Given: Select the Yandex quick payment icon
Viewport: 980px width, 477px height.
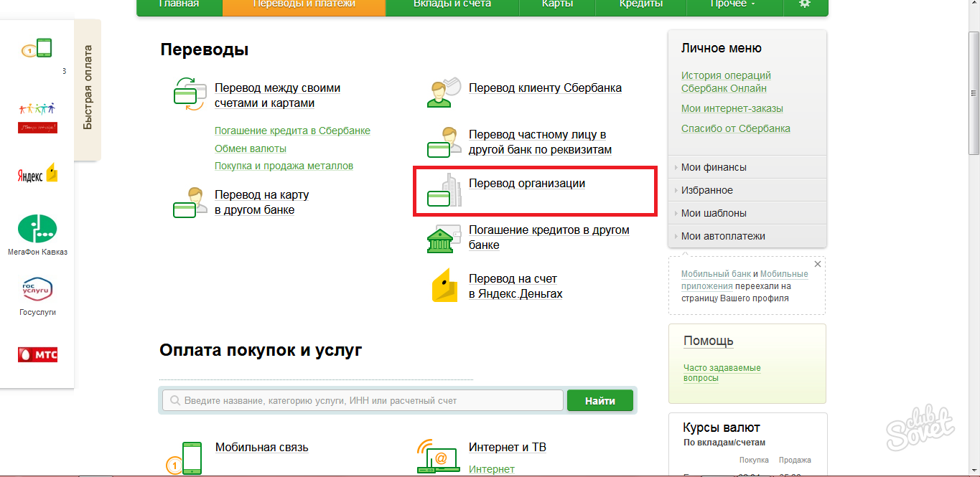Looking at the screenshot, I should click(x=37, y=174).
